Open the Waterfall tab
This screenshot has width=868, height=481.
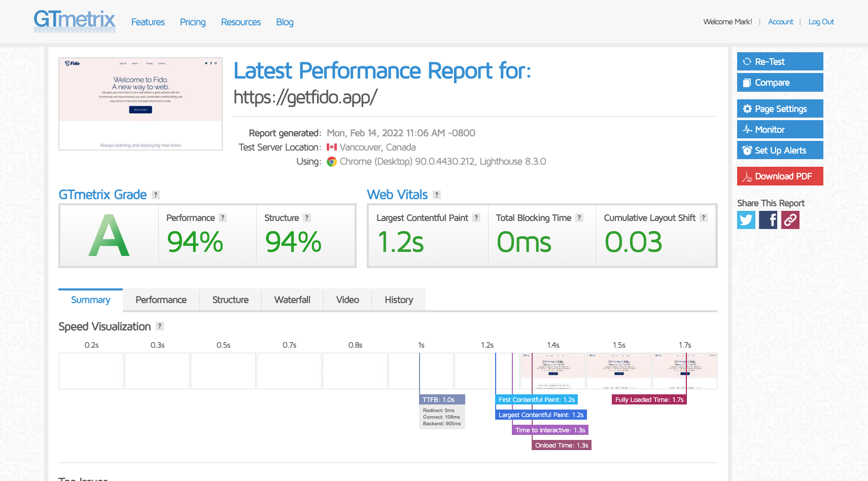click(292, 300)
